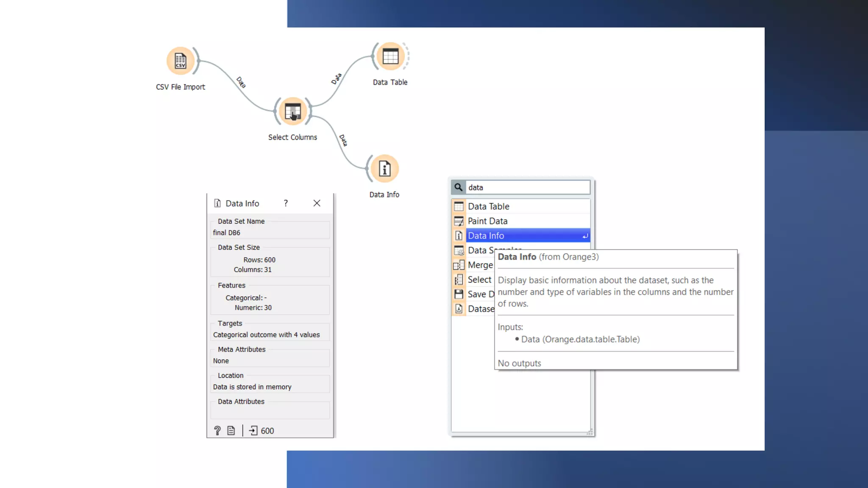Select Data Table from search results
This screenshot has width=868, height=488.
click(488, 206)
